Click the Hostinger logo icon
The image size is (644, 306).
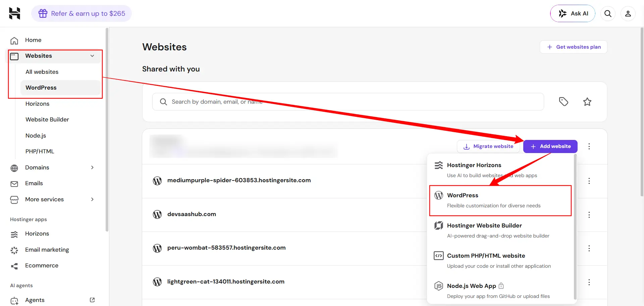[14, 13]
